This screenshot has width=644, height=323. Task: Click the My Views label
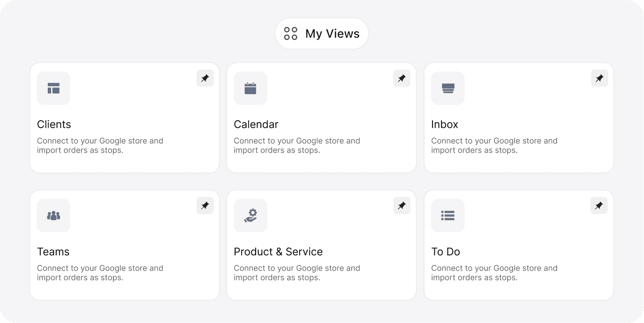pyautogui.click(x=332, y=33)
